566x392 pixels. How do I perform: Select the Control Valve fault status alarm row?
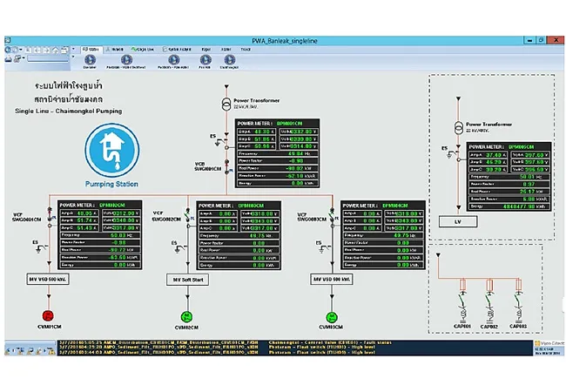pos(294,342)
